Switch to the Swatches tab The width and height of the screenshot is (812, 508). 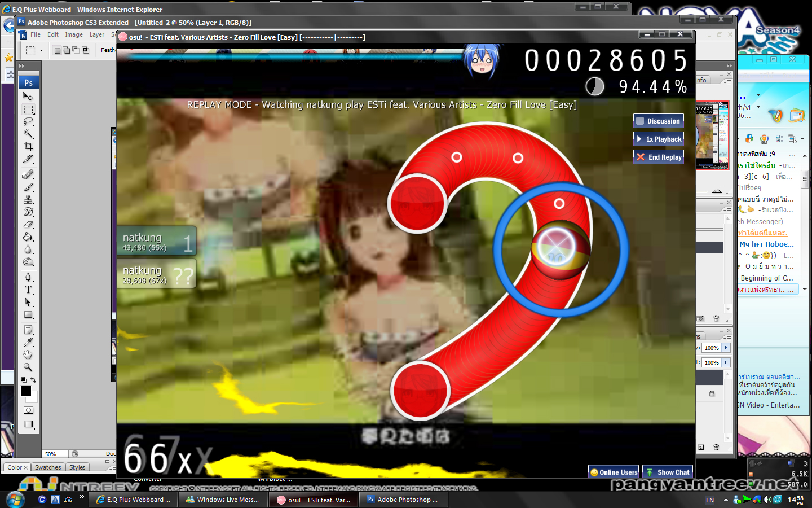48,467
